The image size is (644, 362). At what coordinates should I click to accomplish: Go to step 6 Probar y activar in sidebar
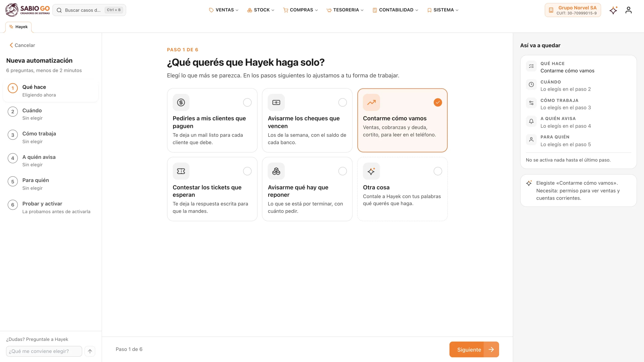[x=50, y=207]
